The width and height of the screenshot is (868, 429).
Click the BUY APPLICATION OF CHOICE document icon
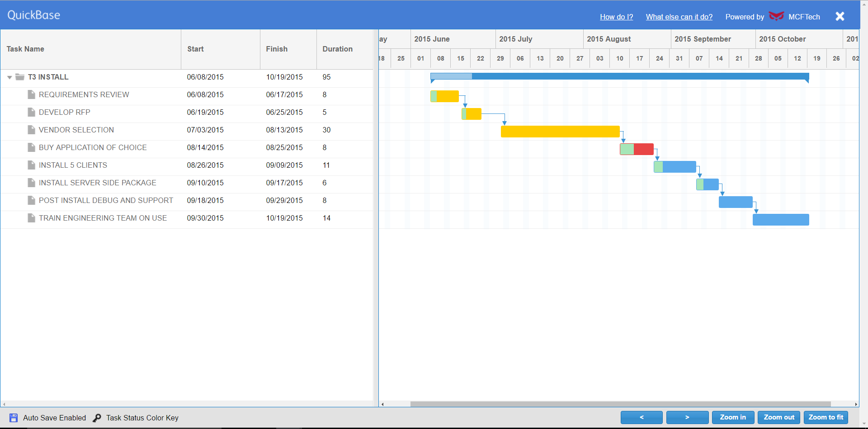pyautogui.click(x=31, y=147)
